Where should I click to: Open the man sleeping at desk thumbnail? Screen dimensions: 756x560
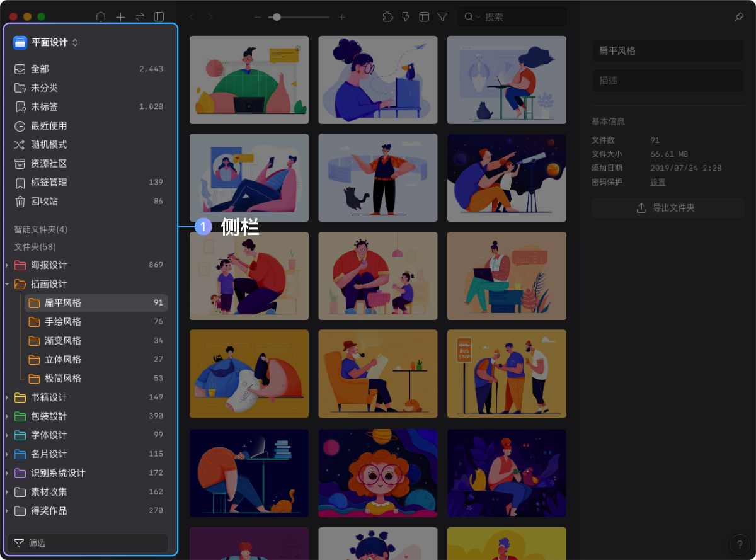(x=249, y=473)
